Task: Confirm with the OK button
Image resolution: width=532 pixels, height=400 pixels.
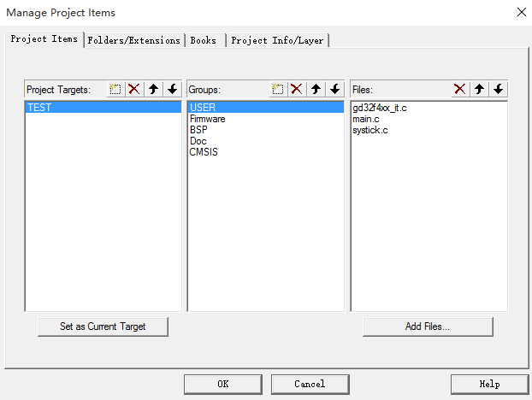Action: tap(223, 384)
